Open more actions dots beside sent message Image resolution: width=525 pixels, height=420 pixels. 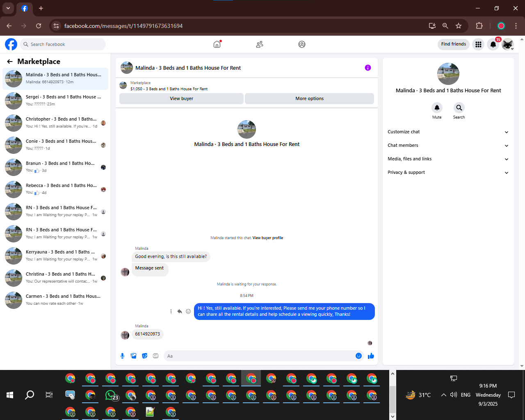click(x=171, y=311)
